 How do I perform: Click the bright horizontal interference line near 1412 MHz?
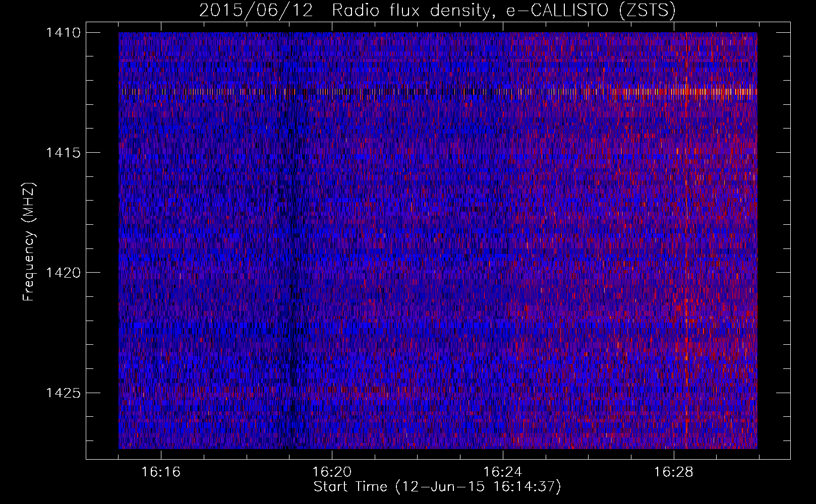tap(438, 92)
